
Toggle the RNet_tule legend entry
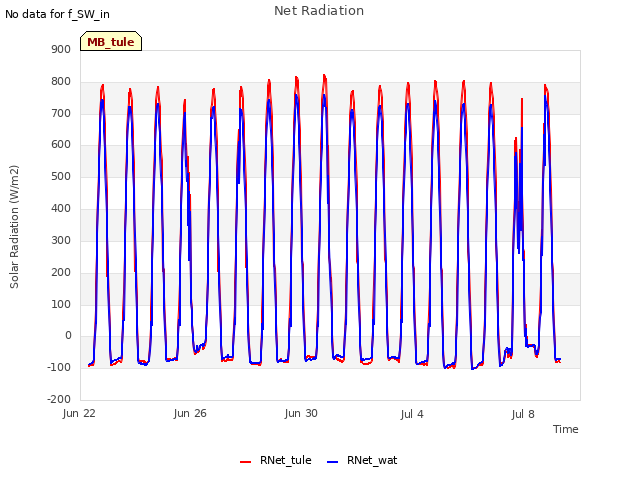pyautogui.click(x=276, y=460)
